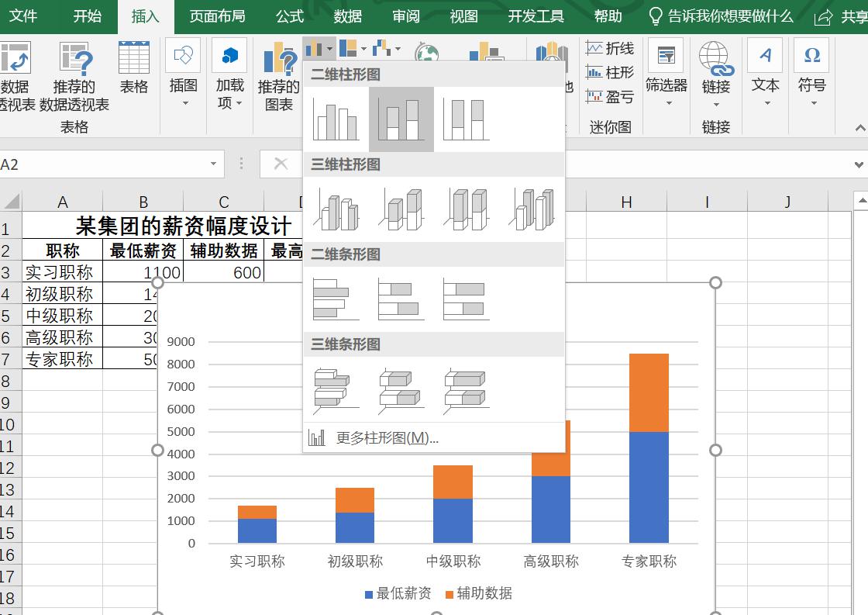Choose the 3D 100% stacked column chart

click(x=466, y=209)
